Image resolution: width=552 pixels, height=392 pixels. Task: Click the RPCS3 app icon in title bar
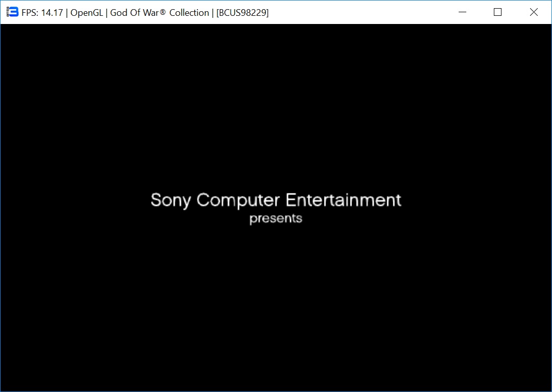coord(12,12)
